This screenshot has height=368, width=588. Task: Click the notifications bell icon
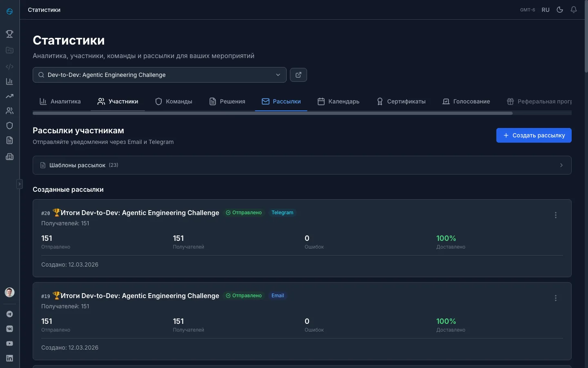point(574,10)
